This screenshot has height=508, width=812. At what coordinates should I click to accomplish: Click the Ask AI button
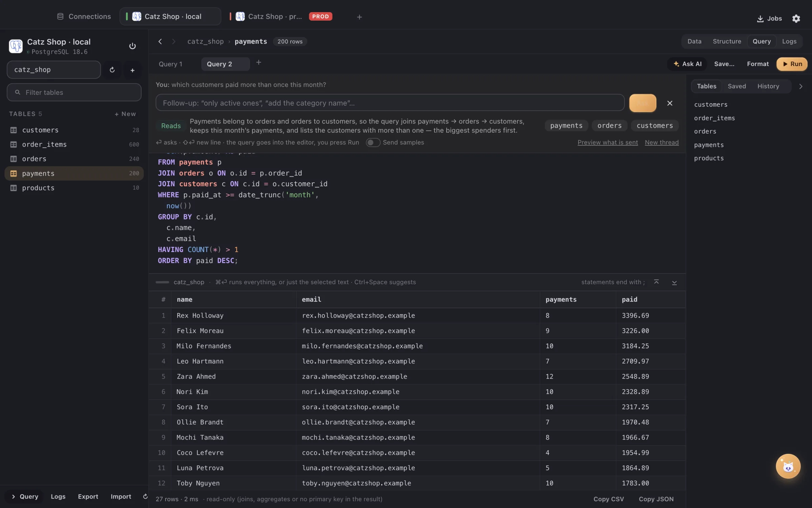[x=687, y=64]
